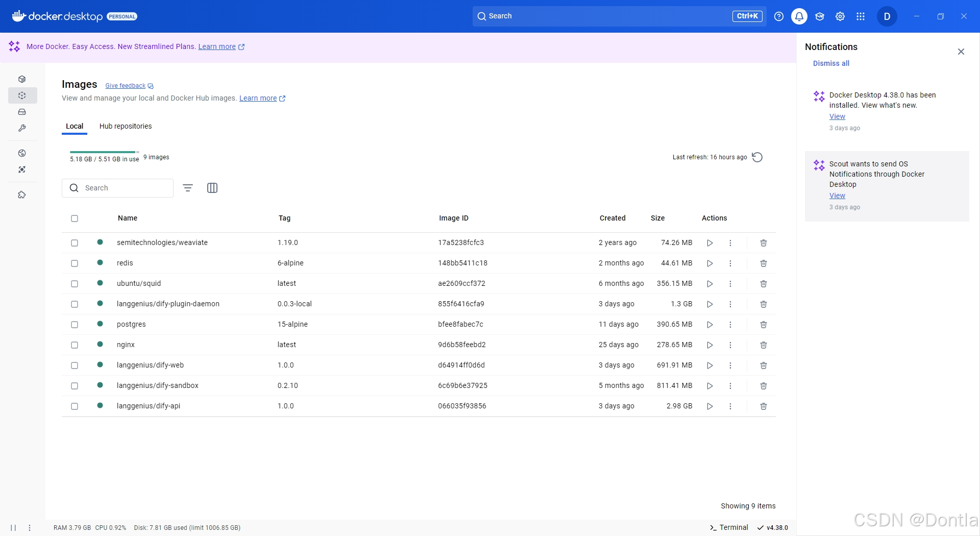
Task: Delete the langgenius/dify-api image
Action: point(764,406)
